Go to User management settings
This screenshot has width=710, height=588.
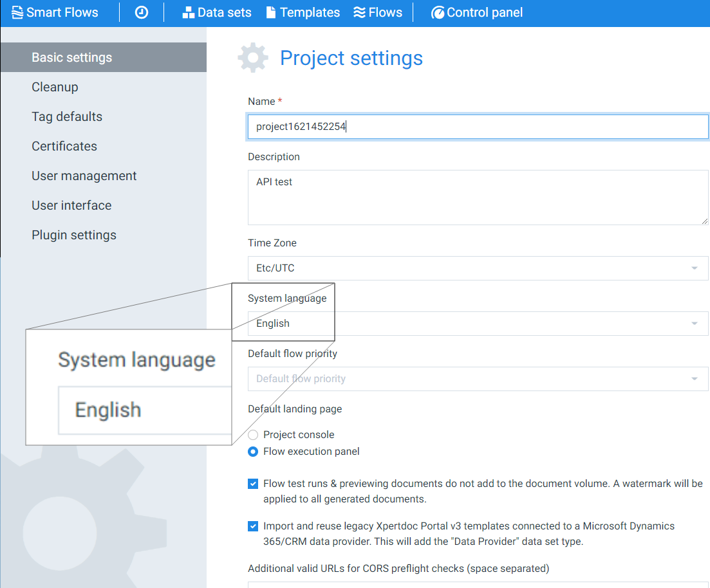pos(84,176)
